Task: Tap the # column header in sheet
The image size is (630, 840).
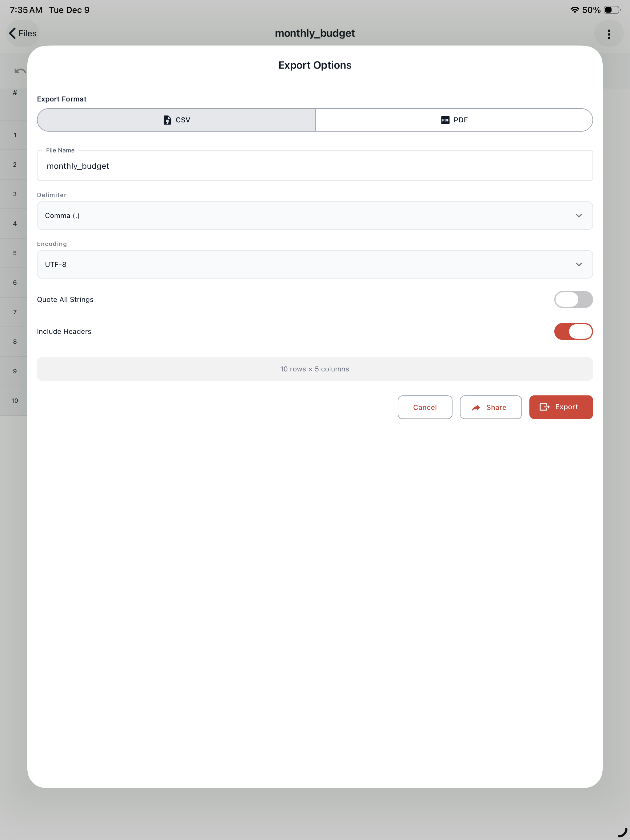Action: 15,93
